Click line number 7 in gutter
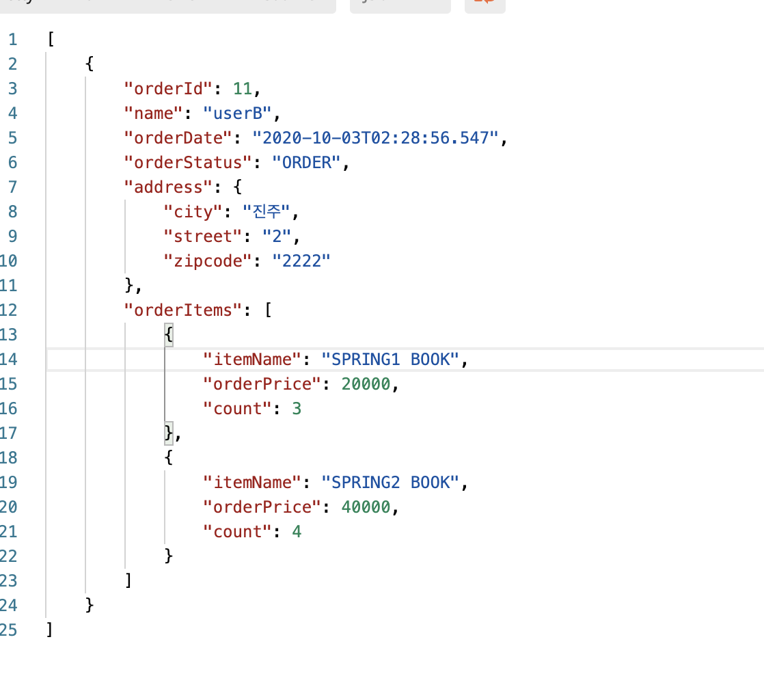 pyautogui.click(x=13, y=187)
